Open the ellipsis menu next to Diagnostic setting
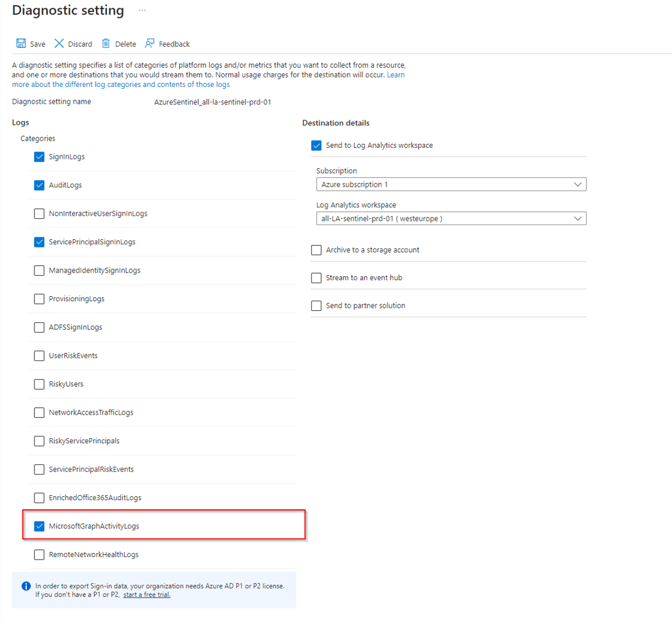 [142, 10]
